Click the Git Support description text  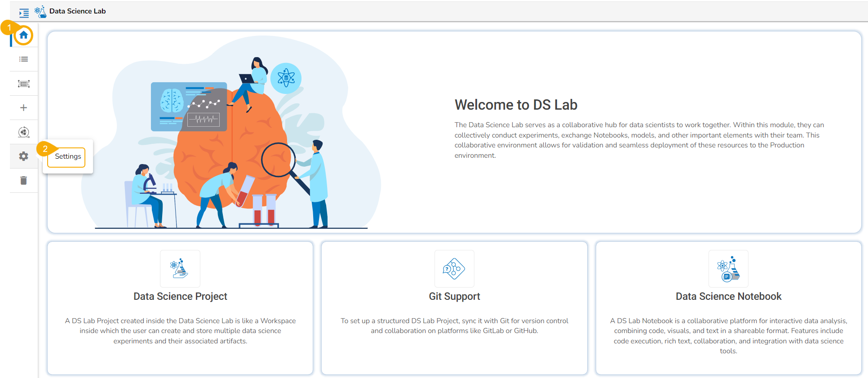click(454, 326)
